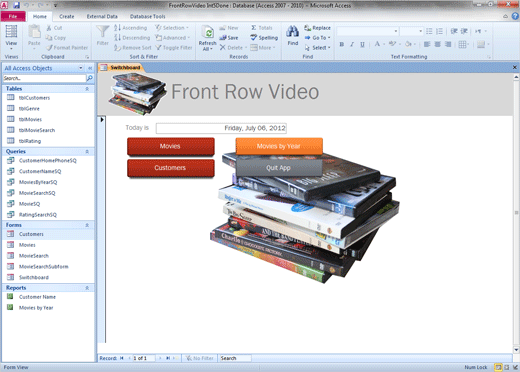The width and height of the screenshot is (520, 372).
Task: Switch to the Create ribbon tab
Action: pos(67,16)
